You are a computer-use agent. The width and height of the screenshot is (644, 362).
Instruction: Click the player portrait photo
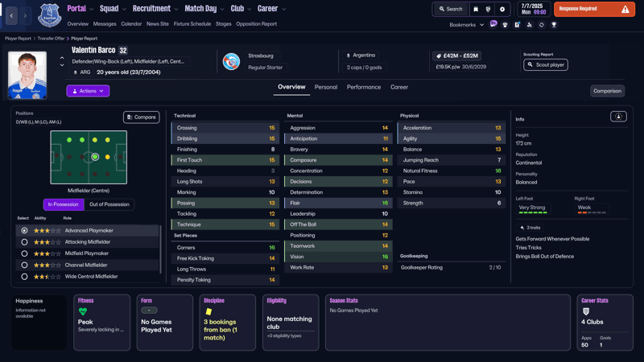(27, 75)
